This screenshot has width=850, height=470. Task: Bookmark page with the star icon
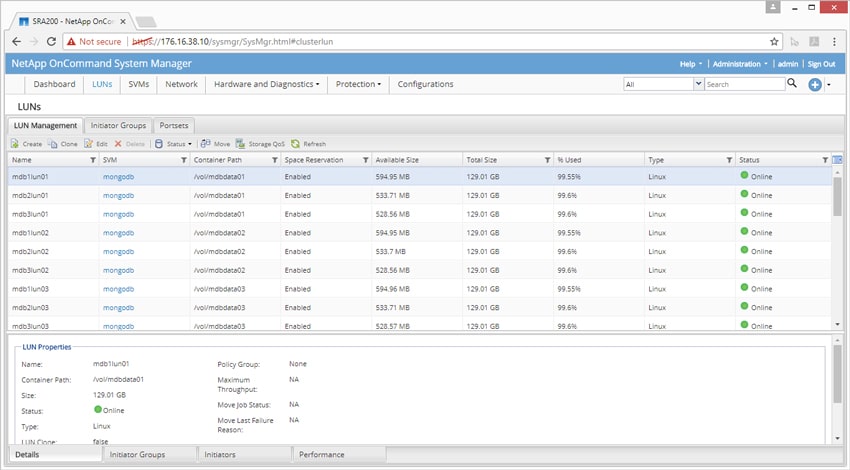pyautogui.click(x=774, y=42)
